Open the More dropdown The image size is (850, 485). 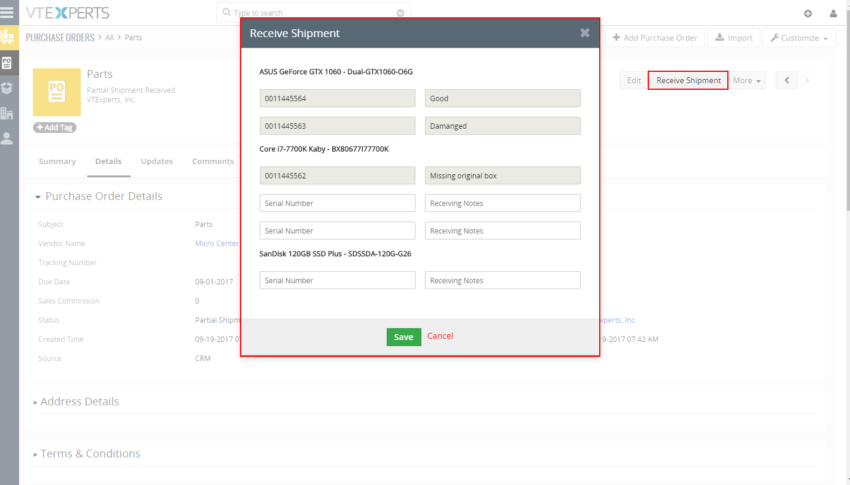coord(746,80)
